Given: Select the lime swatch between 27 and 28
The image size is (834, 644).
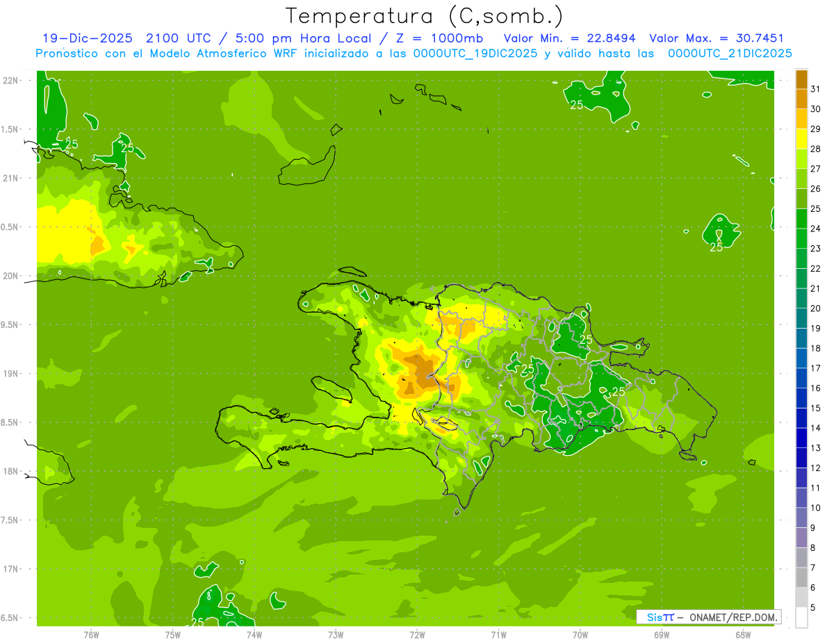Looking at the screenshot, I should (801, 158).
